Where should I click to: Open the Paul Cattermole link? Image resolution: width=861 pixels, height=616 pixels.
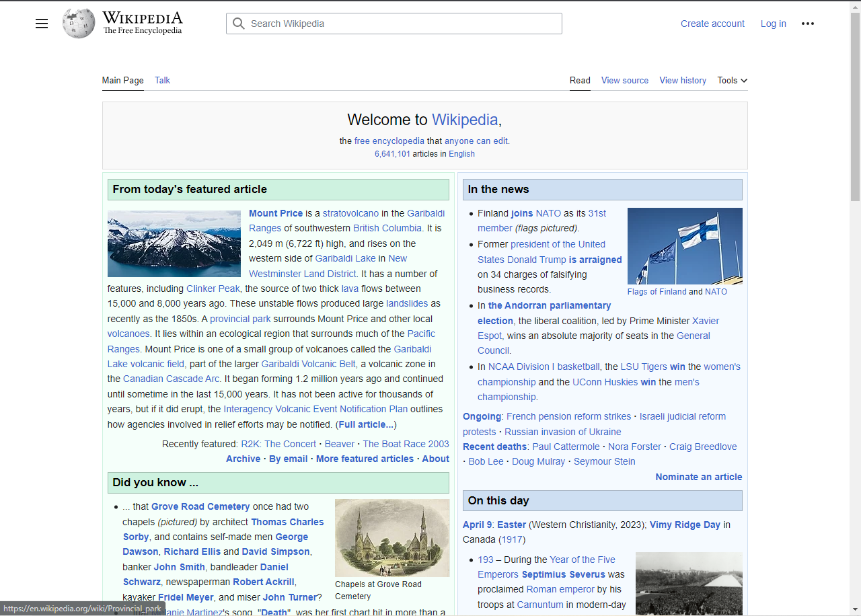(x=566, y=447)
